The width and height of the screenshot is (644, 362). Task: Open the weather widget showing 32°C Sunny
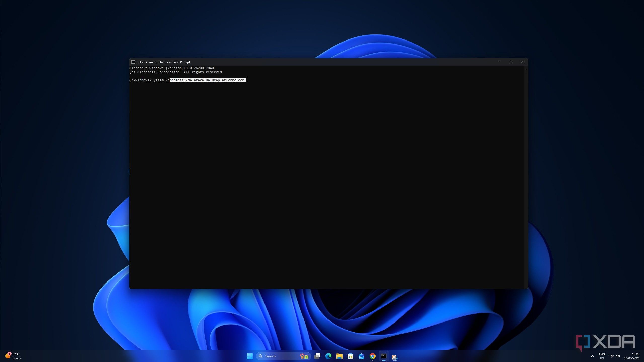coord(13,356)
